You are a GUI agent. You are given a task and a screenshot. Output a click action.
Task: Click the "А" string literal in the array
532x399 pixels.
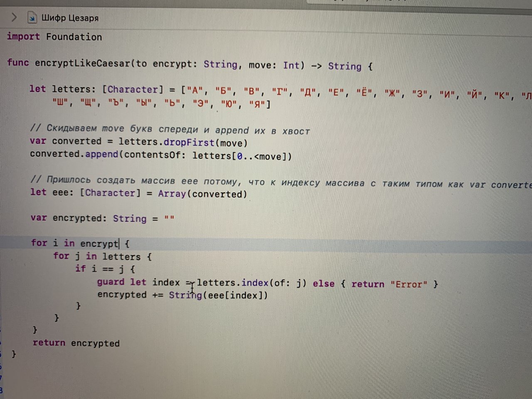[195, 91]
